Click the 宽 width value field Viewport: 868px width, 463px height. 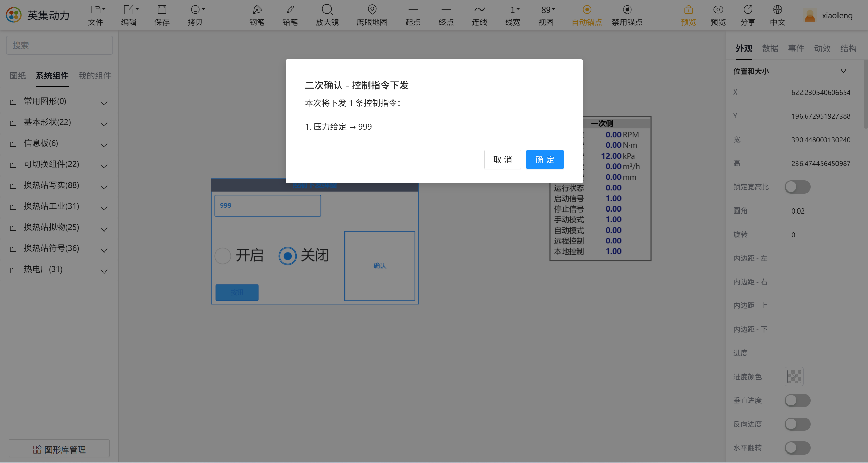(x=821, y=140)
